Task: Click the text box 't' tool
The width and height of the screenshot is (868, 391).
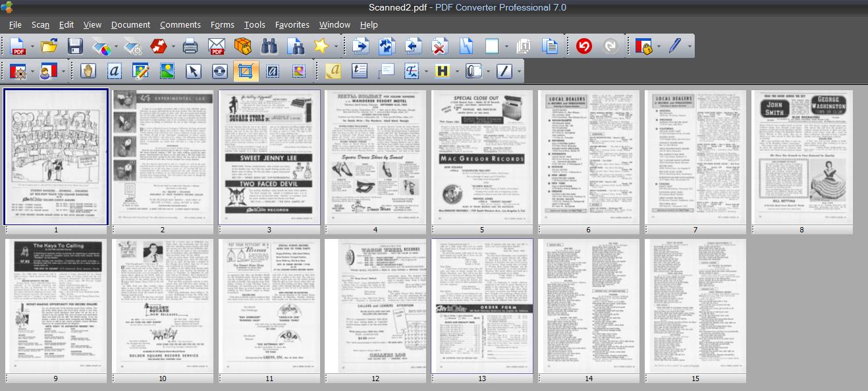Action: [x=360, y=70]
